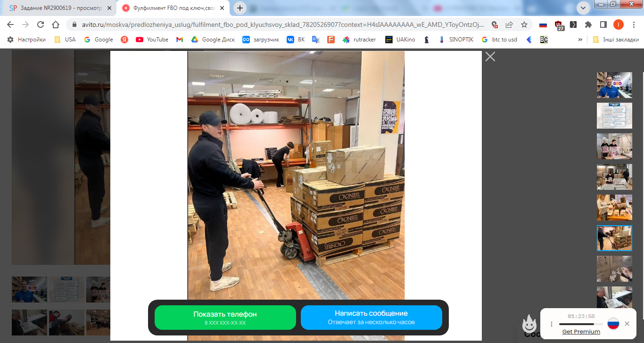Click the VPN widget flame mascot icon

[529, 323]
